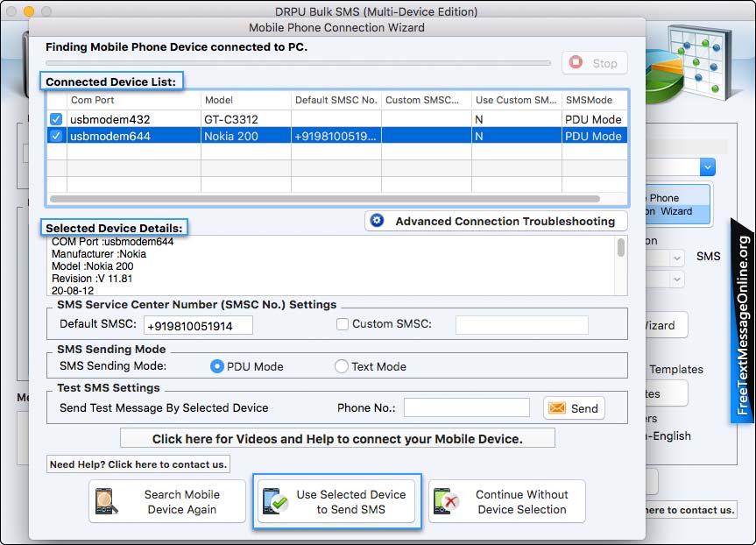Click the phone magnifier Search Device icon
Image resolution: width=756 pixels, height=545 pixels.
(x=106, y=501)
